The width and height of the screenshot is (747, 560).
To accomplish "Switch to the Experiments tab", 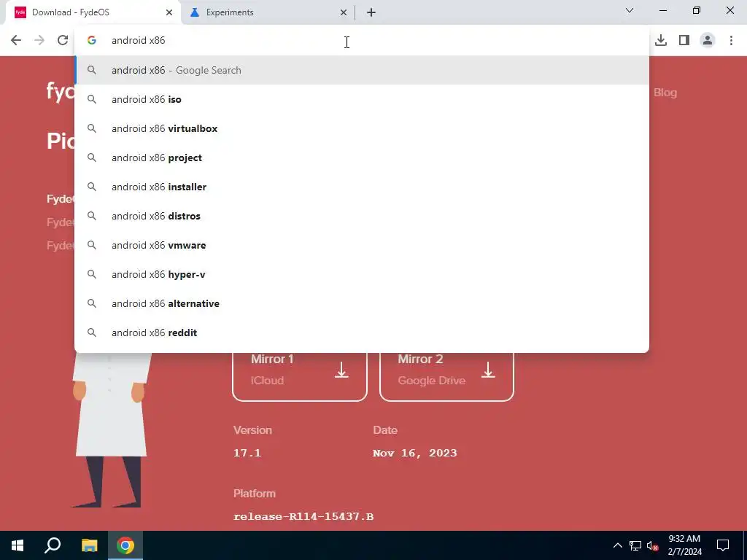I will click(268, 12).
